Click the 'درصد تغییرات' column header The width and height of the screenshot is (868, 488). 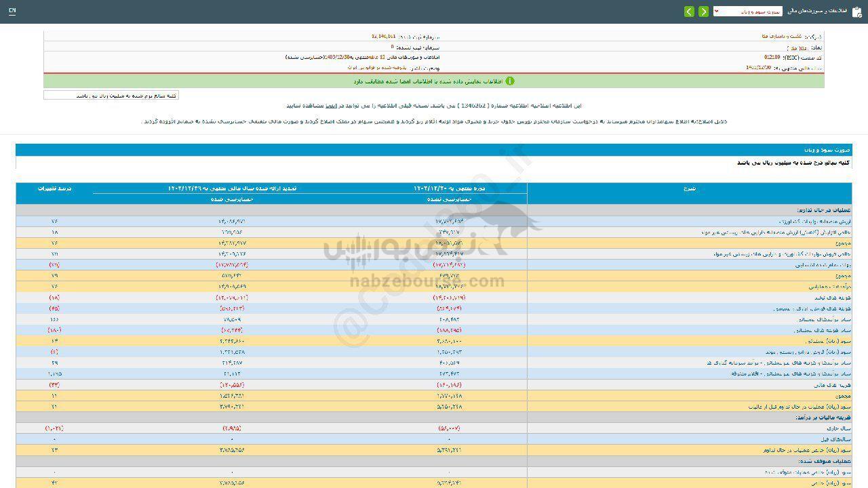tap(54, 188)
